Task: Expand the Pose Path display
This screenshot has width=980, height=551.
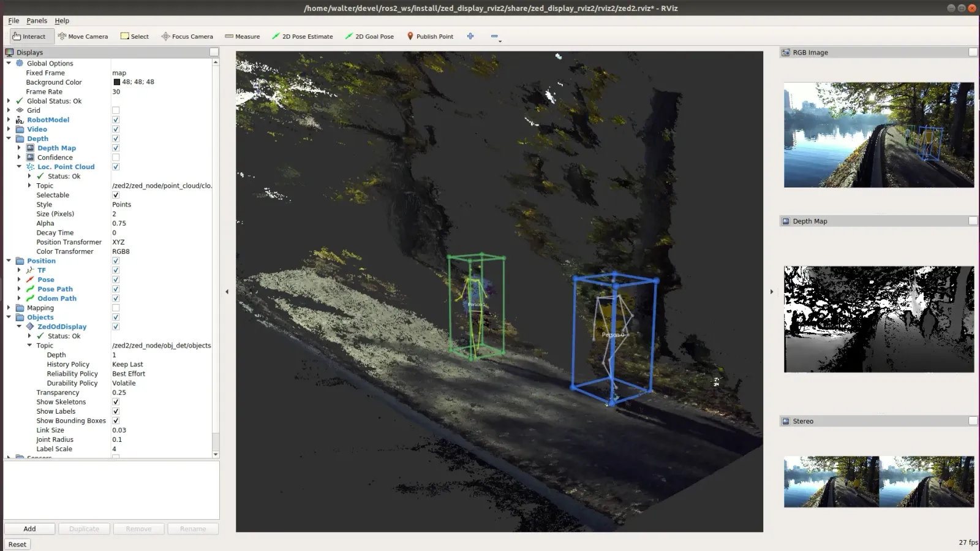Action: 19,289
